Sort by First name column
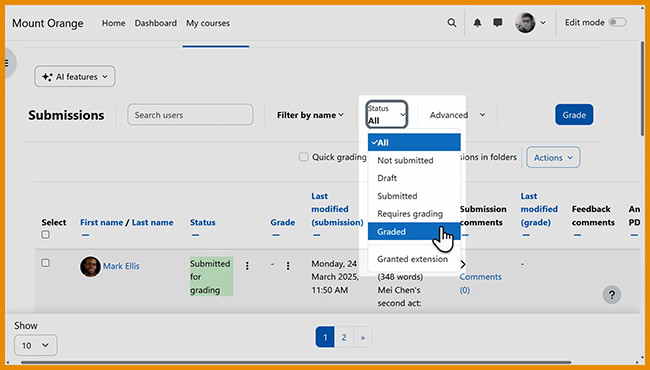 point(101,222)
